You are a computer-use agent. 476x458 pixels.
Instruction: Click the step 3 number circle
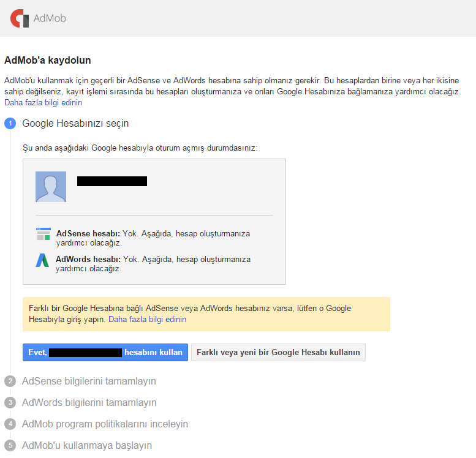coord(10,403)
